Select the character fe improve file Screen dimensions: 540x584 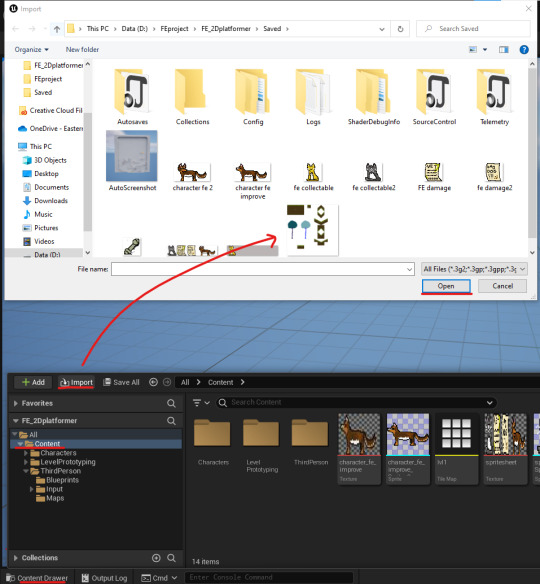(x=253, y=181)
